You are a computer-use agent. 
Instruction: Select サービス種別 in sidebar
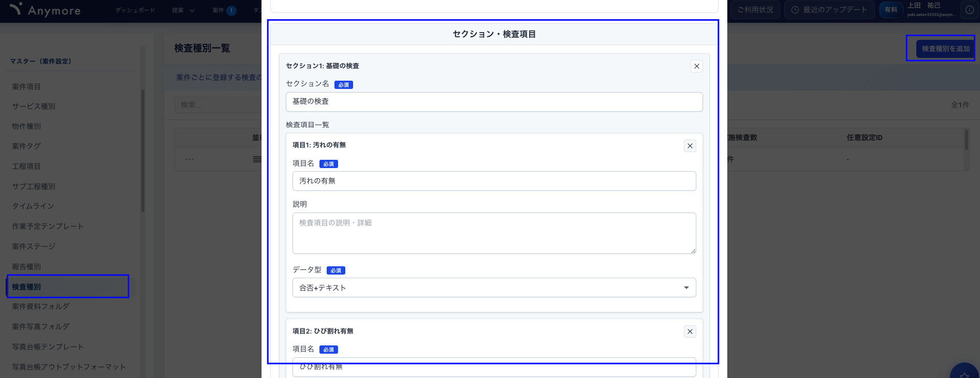point(34,106)
